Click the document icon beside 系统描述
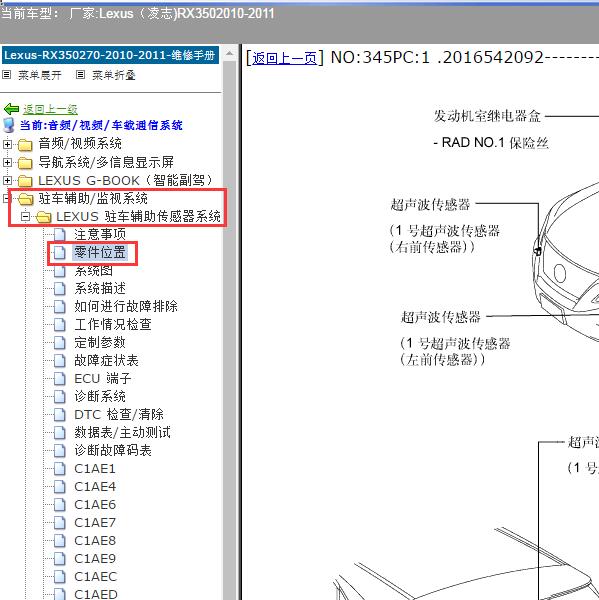 pyautogui.click(x=60, y=289)
